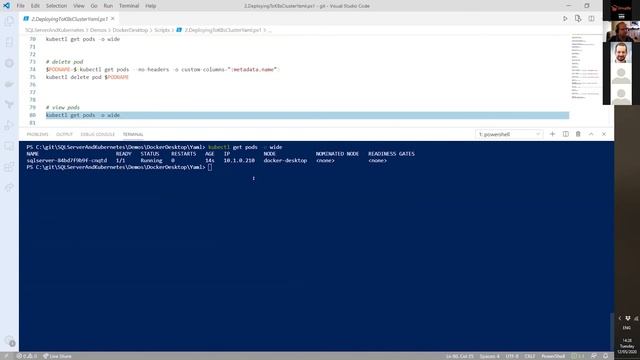Click the remote indicator in status bar

pos(6,356)
